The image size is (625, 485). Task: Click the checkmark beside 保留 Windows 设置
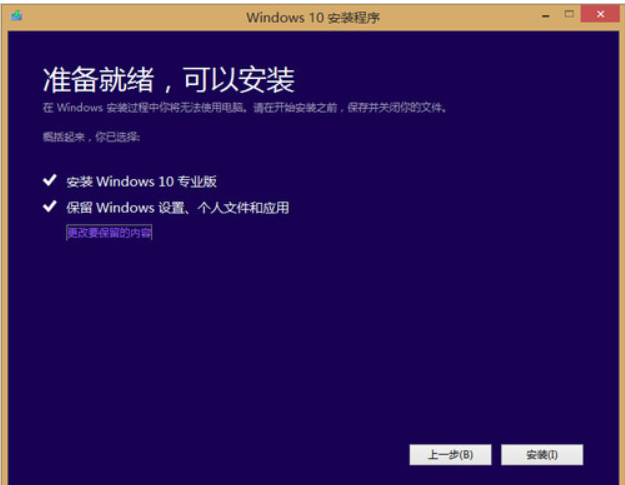click(50, 206)
